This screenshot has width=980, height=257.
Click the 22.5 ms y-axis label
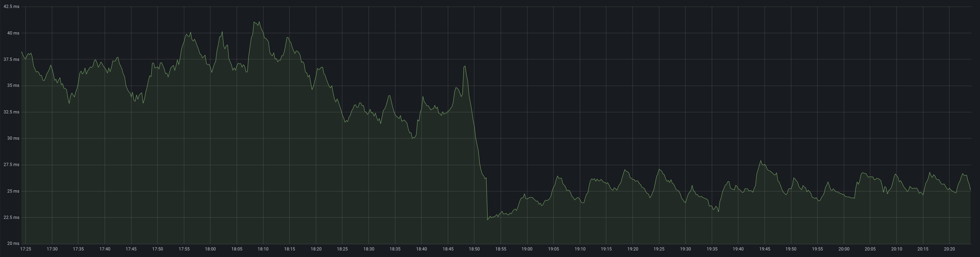[x=12, y=217]
